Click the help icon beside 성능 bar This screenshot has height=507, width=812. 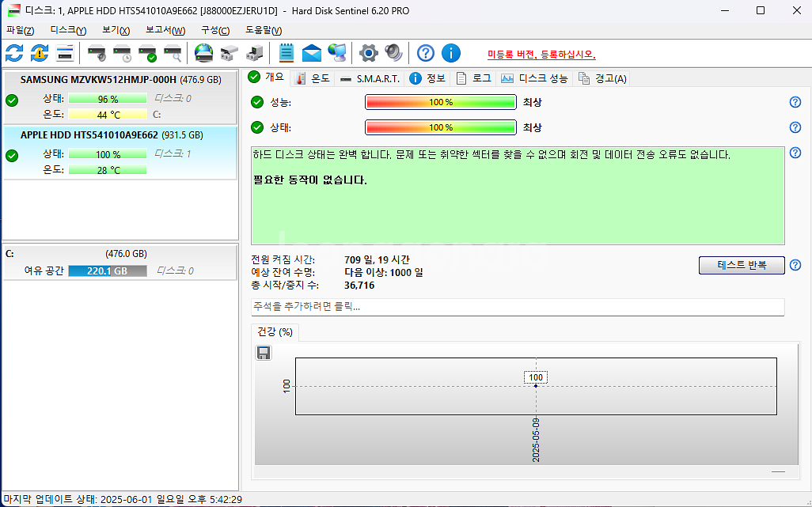coord(795,103)
